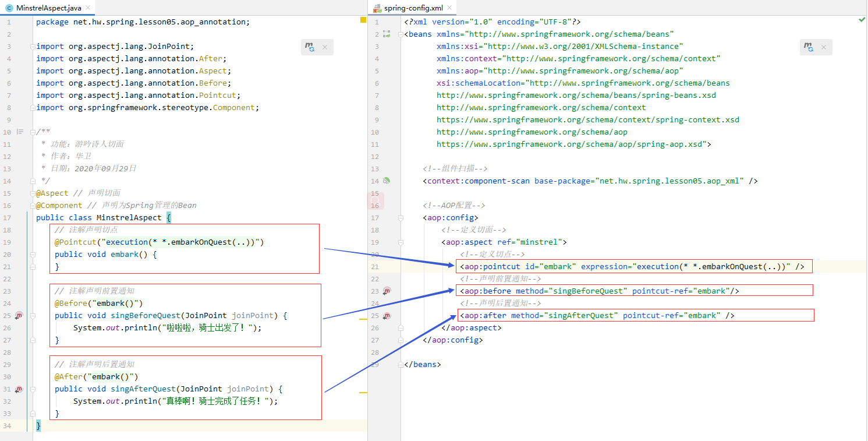
Task: Click gutter method icon on XML line 23
Action: coord(386,291)
